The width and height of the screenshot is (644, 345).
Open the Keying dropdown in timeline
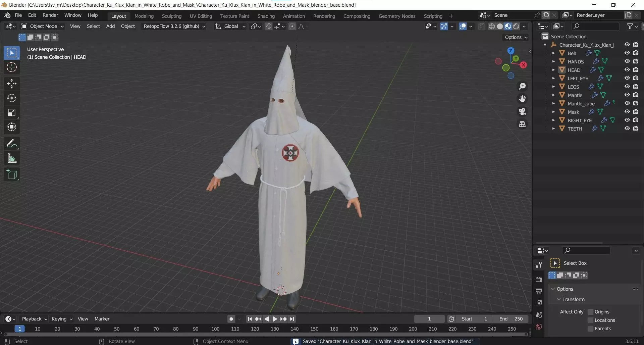pyautogui.click(x=62, y=319)
